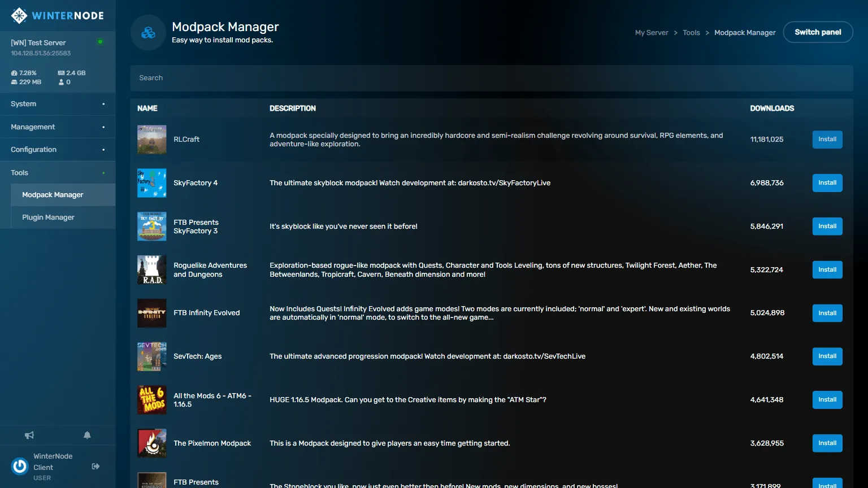Open the FTB Infinity Evolved thumbnail
The width and height of the screenshot is (868, 488).
[x=152, y=313]
